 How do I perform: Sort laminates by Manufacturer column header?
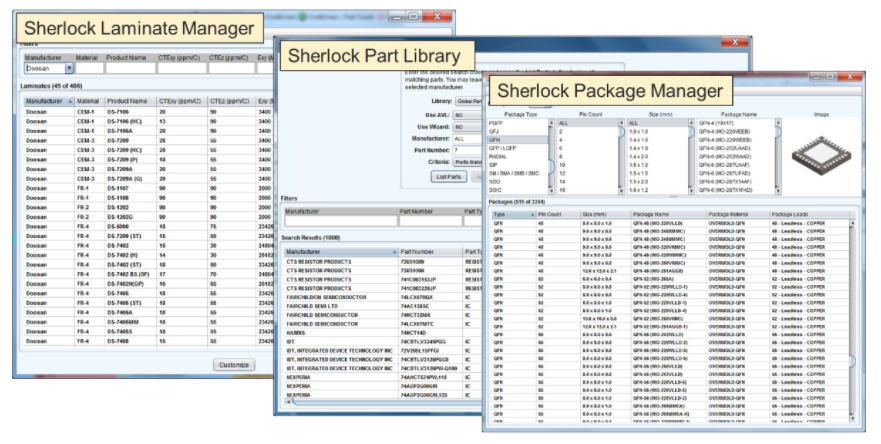coord(49,101)
